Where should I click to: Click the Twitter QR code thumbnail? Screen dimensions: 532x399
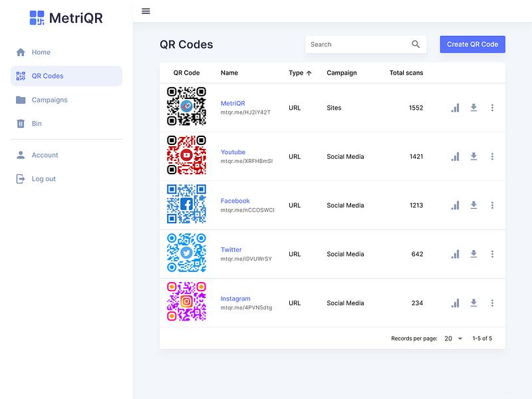pyautogui.click(x=186, y=253)
